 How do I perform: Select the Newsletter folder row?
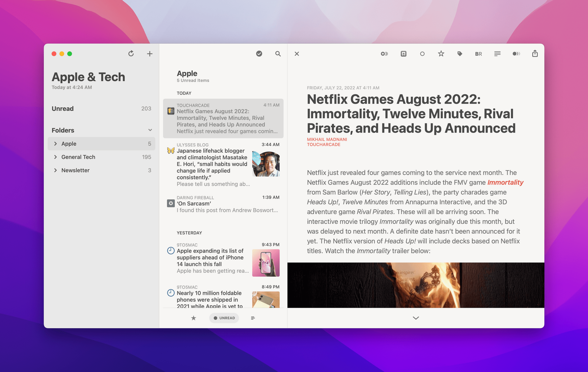pos(101,170)
